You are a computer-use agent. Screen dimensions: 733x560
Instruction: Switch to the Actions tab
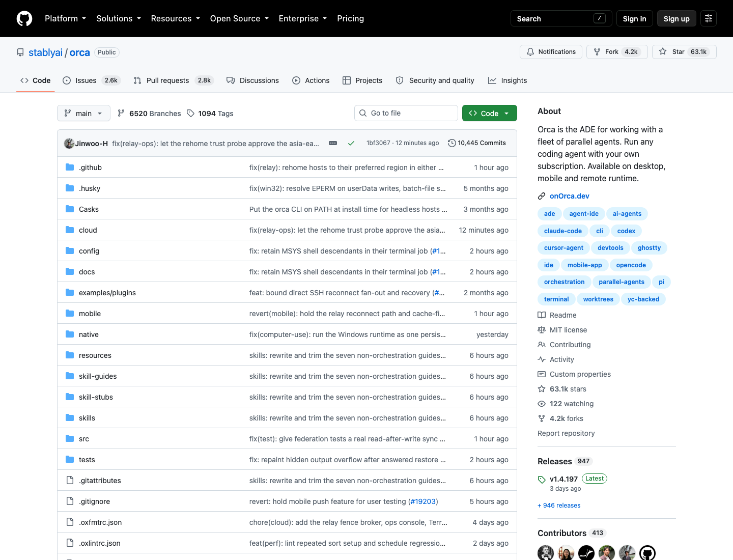tap(311, 80)
